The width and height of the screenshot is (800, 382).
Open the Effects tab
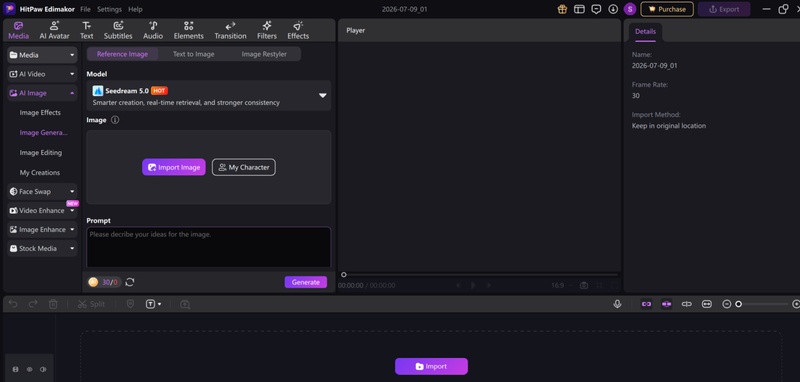(298, 30)
